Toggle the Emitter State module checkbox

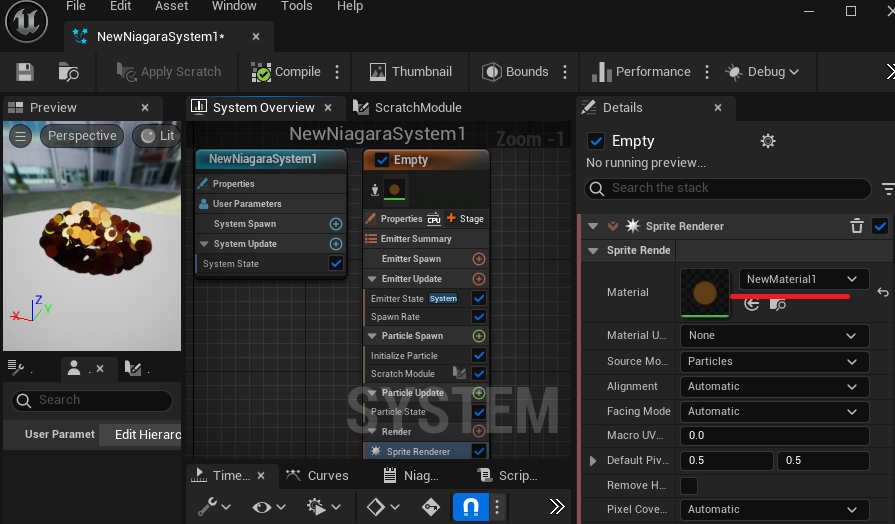coord(479,298)
